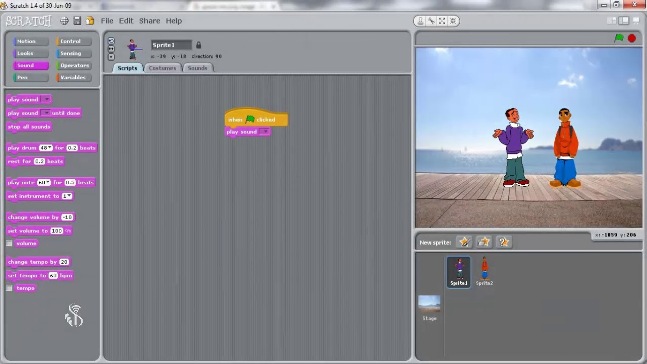Screen dimensions: 647x364
Task: Select the Motion blocks category
Action: [31, 41]
